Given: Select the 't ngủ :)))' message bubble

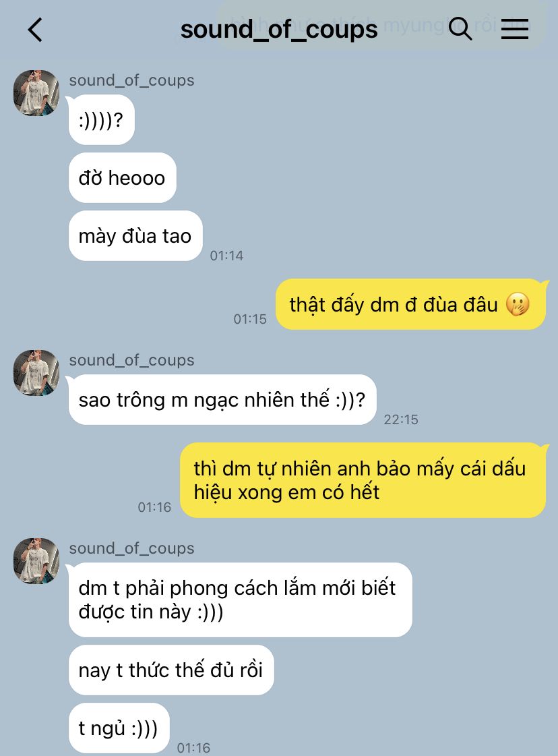Looking at the screenshot, I should (119, 728).
